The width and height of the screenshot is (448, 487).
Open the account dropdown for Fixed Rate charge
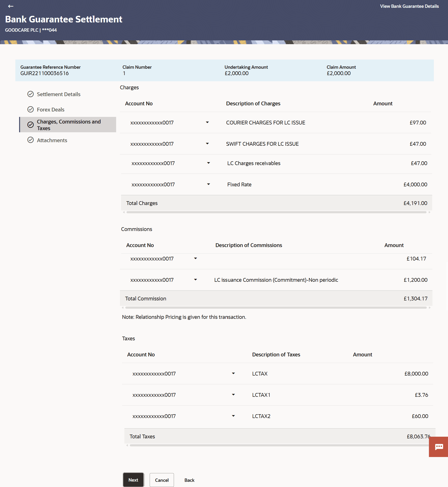[x=208, y=184]
